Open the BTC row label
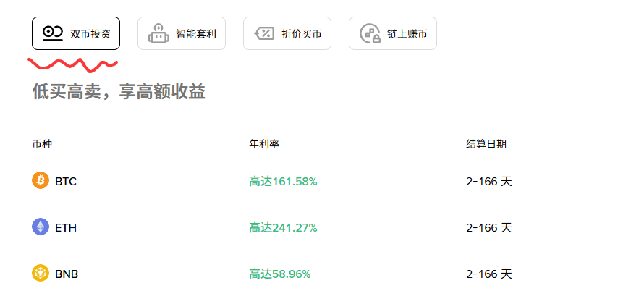This screenshot has height=304, width=644. (65, 181)
